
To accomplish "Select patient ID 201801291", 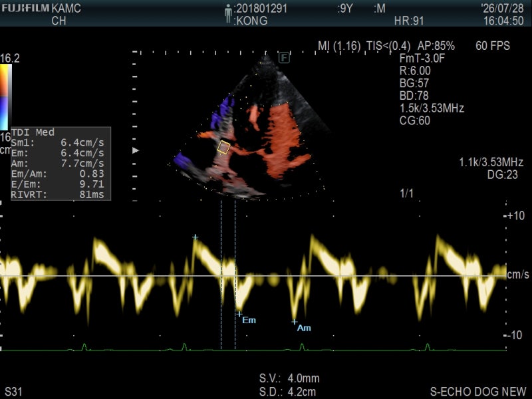I will pyautogui.click(x=261, y=8).
